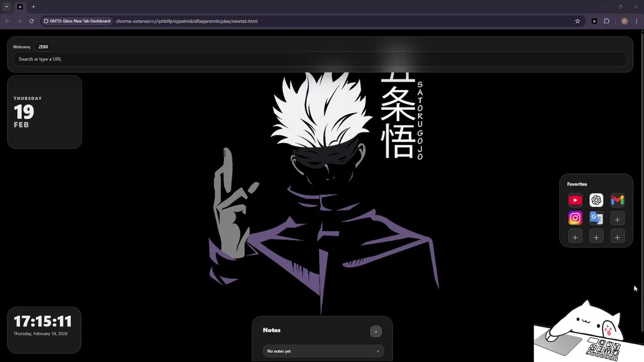Open the Extensions puzzle menu
This screenshot has width=644, height=362.
click(x=606, y=21)
